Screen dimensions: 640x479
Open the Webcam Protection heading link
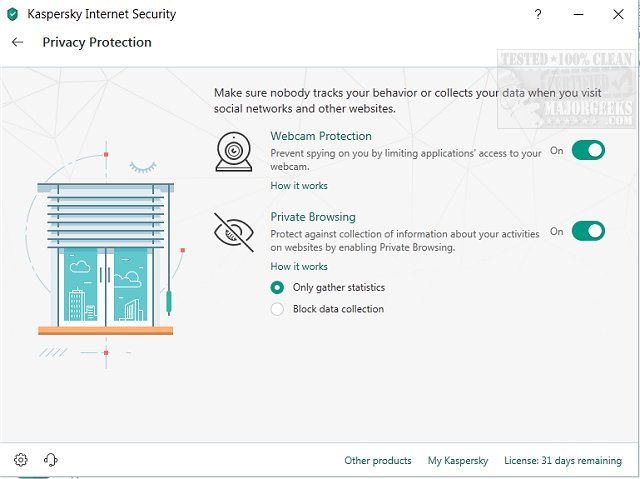click(x=321, y=136)
